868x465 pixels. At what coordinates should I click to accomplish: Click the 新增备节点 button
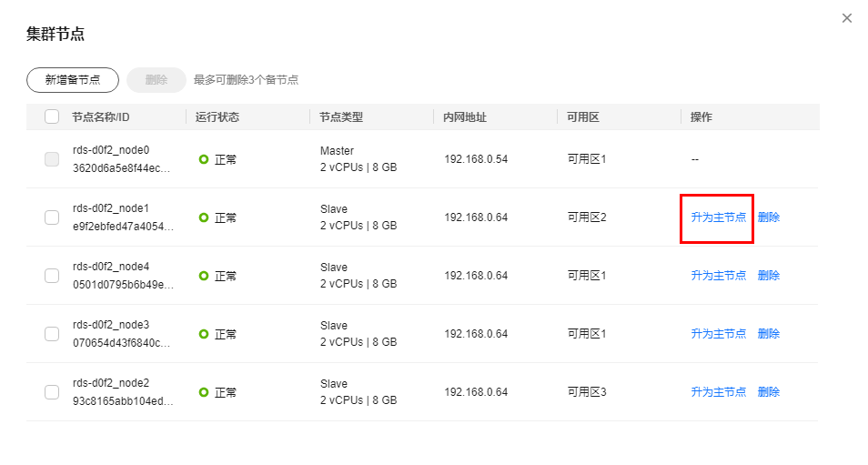[x=73, y=80]
